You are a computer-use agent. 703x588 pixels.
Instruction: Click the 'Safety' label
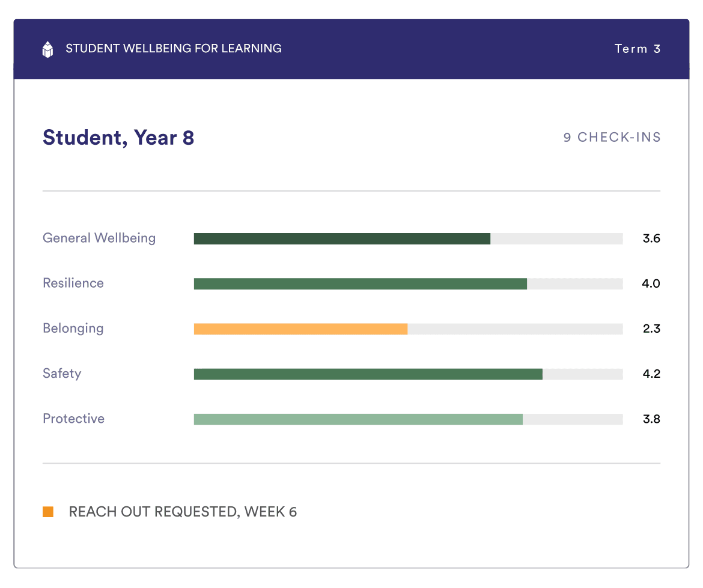[x=62, y=374]
